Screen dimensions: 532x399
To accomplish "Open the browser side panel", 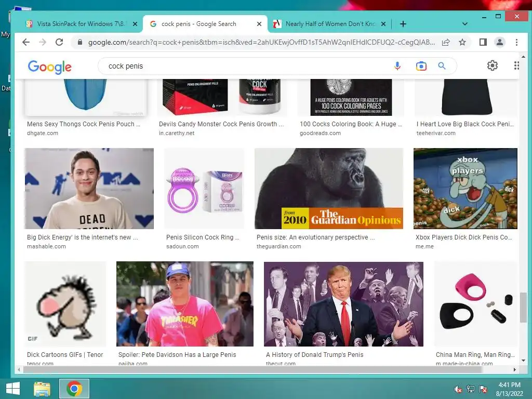I will tap(483, 42).
